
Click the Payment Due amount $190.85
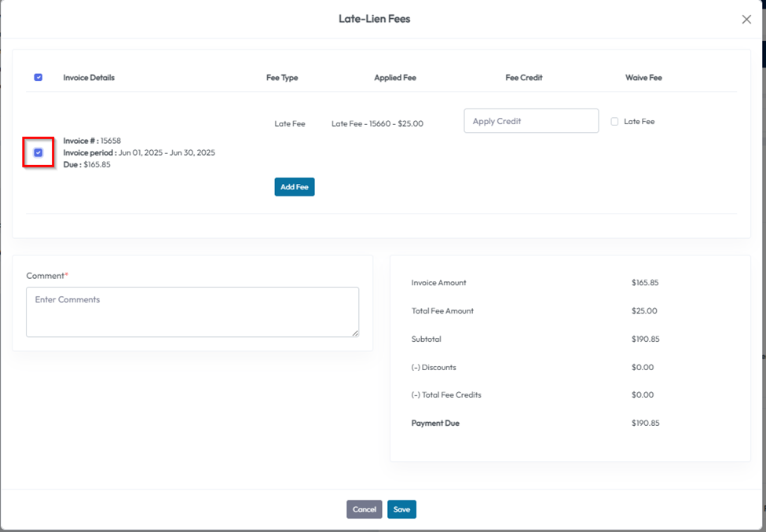click(645, 423)
